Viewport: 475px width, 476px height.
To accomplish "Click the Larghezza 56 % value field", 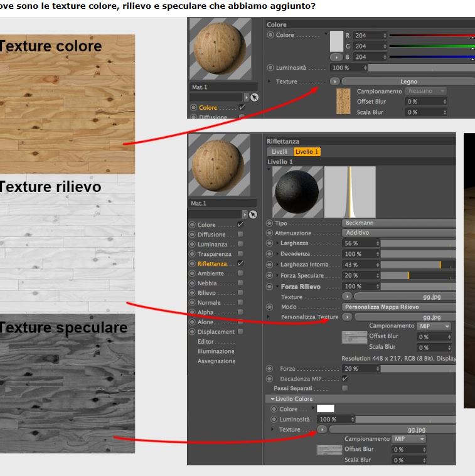I will pos(361,243).
